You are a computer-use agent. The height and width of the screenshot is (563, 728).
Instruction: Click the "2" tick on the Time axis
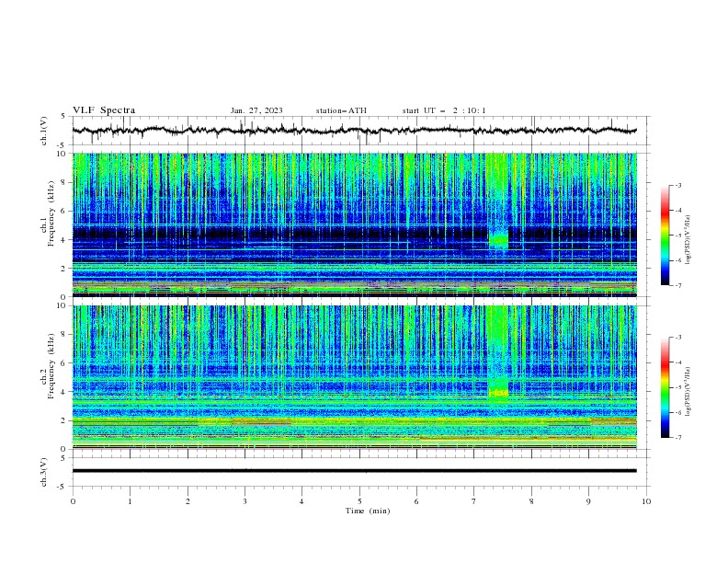pos(188,501)
